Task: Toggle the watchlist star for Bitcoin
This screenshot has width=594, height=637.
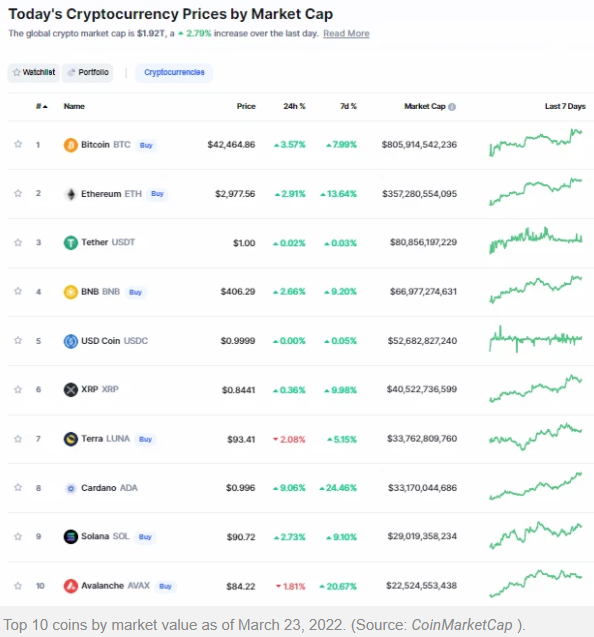Action: [x=18, y=144]
